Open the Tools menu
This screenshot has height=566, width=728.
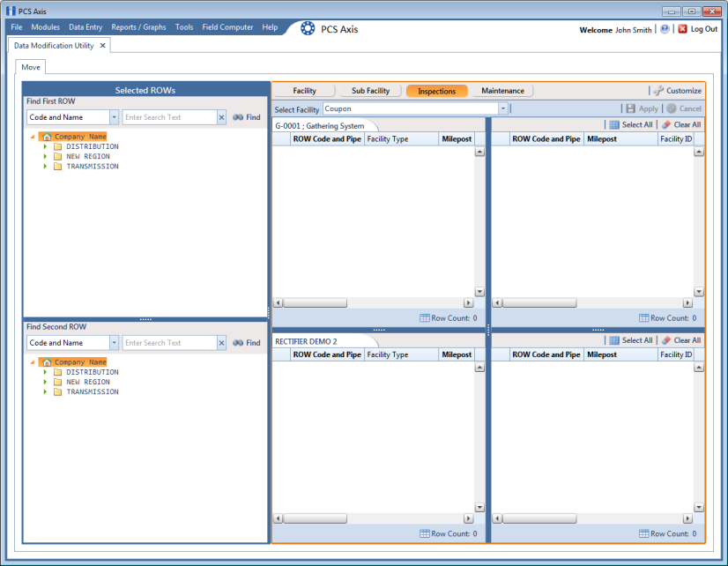tap(184, 27)
